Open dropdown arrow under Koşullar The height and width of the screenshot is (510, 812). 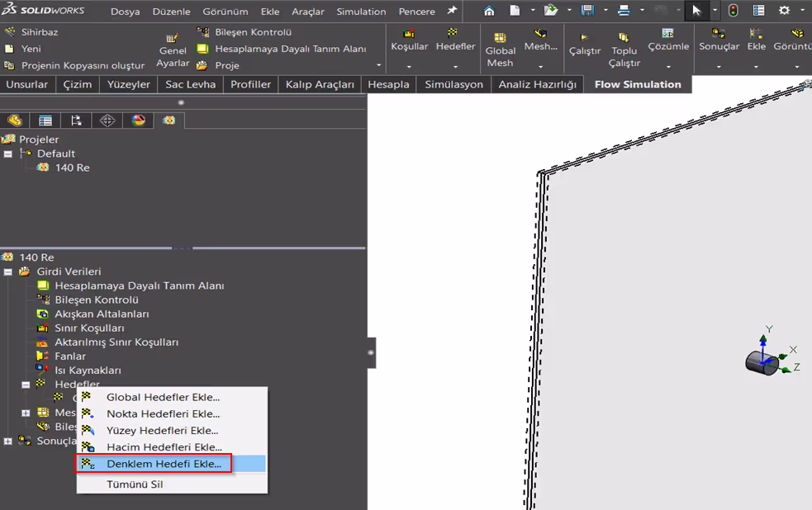click(409, 67)
